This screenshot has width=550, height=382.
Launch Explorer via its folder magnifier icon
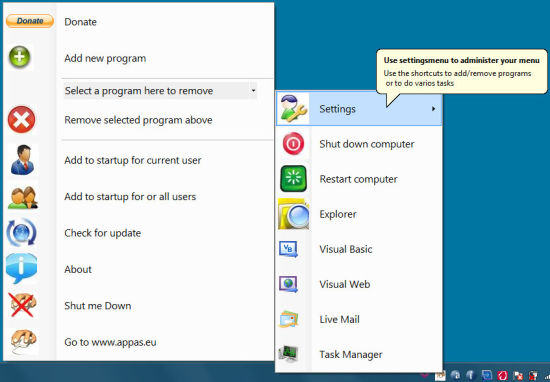click(x=294, y=214)
